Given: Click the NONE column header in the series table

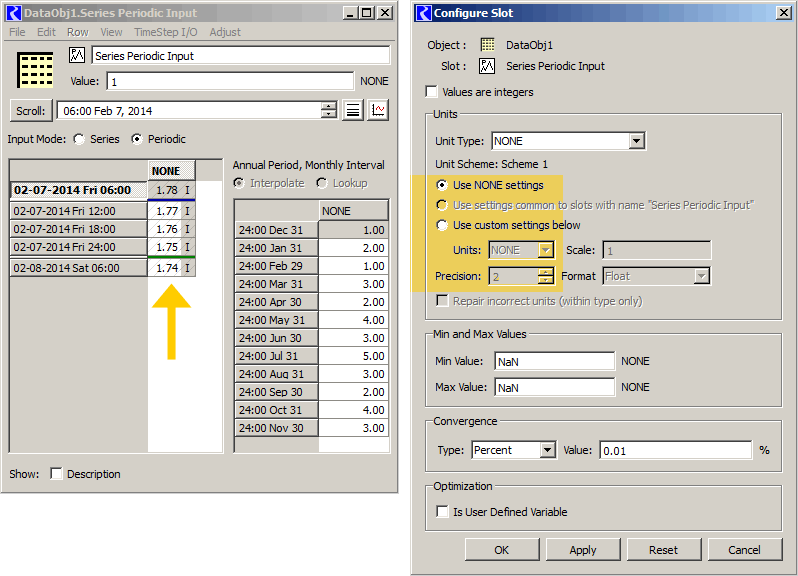Looking at the screenshot, I should click(x=172, y=171).
